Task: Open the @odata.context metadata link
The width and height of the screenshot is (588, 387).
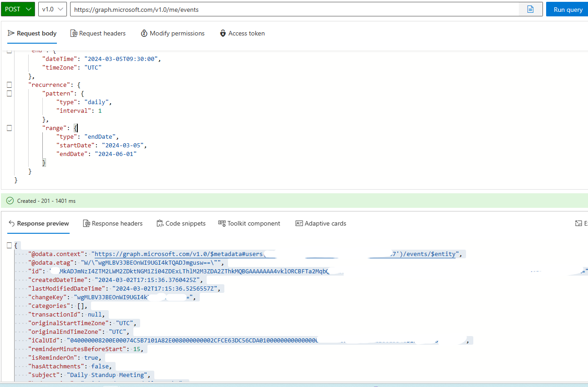Action: pos(275,254)
